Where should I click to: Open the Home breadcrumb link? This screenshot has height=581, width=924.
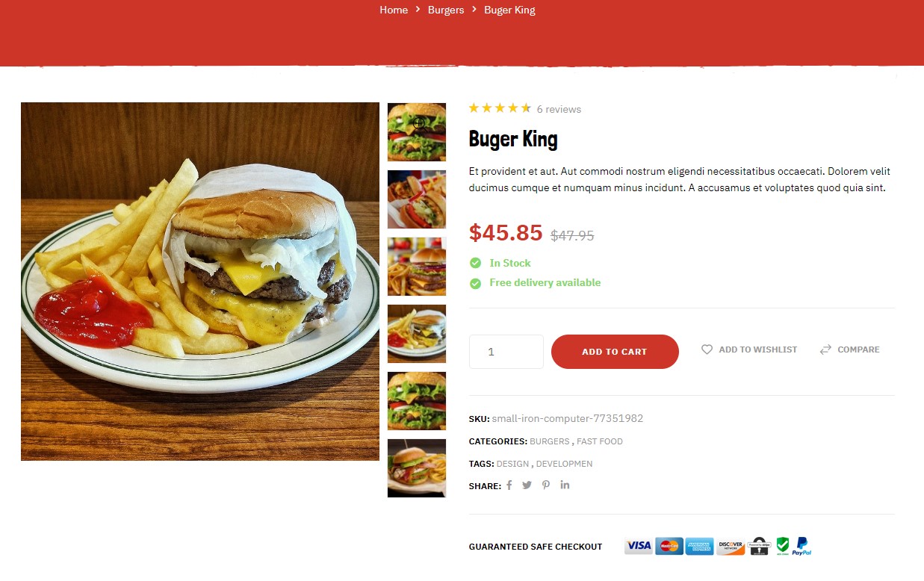pyautogui.click(x=394, y=10)
